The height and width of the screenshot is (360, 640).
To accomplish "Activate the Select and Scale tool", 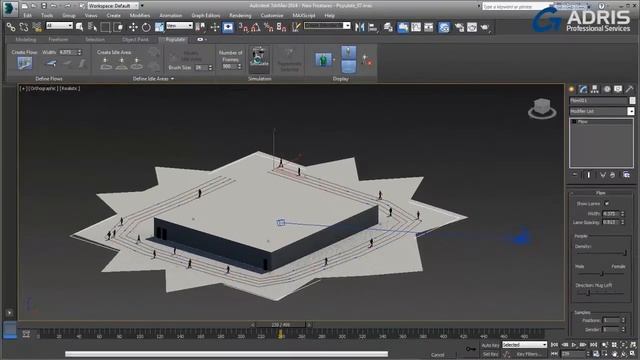I will point(159,27).
